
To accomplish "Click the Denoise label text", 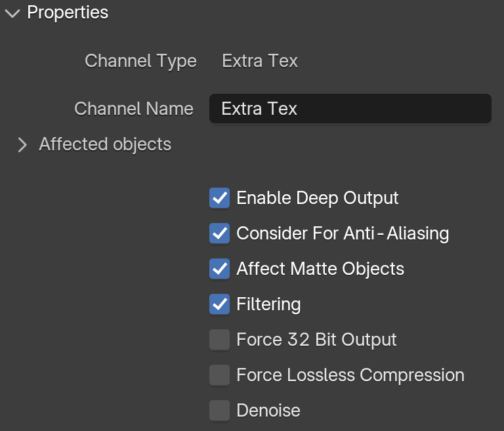I will 268,411.
